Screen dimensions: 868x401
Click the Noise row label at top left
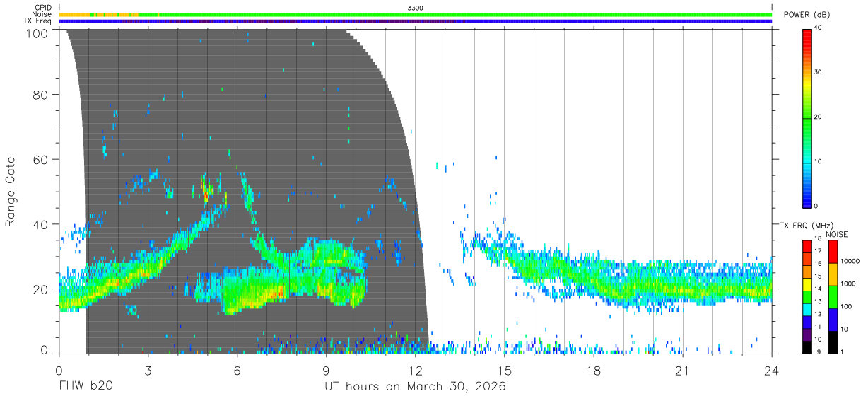(42, 14)
